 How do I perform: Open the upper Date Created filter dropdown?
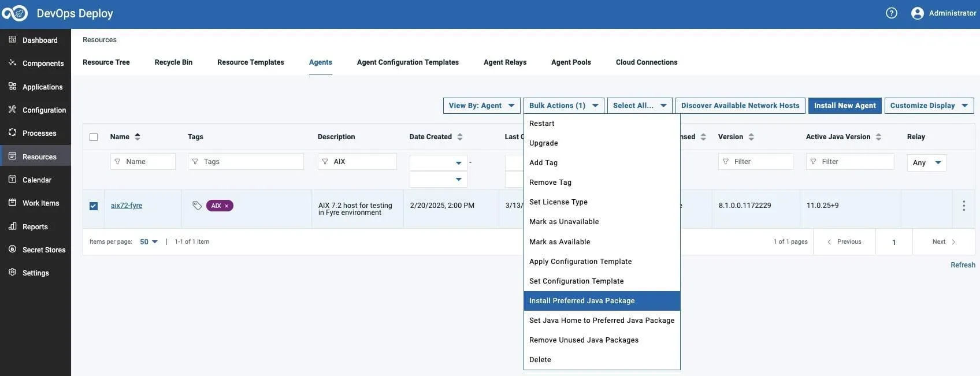pos(439,163)
